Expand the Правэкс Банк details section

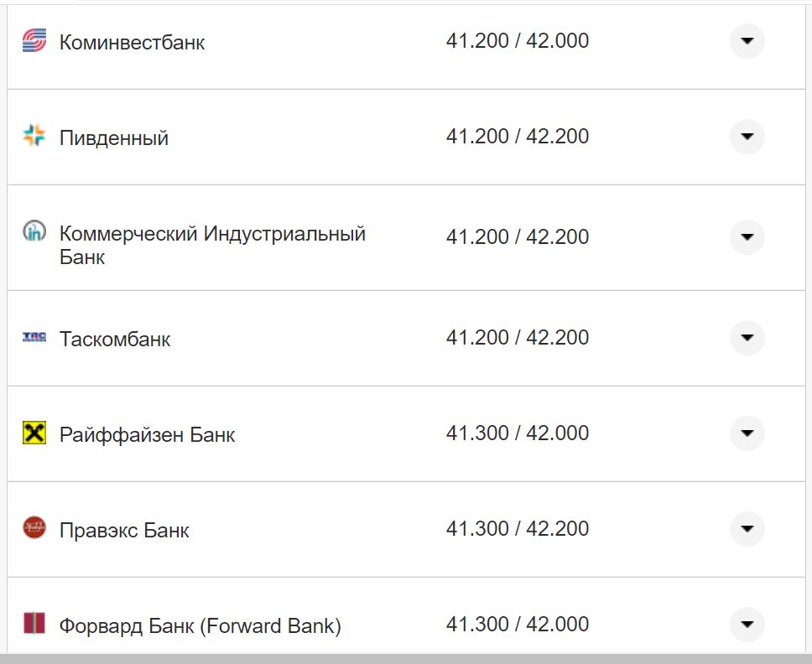point(747,529)
